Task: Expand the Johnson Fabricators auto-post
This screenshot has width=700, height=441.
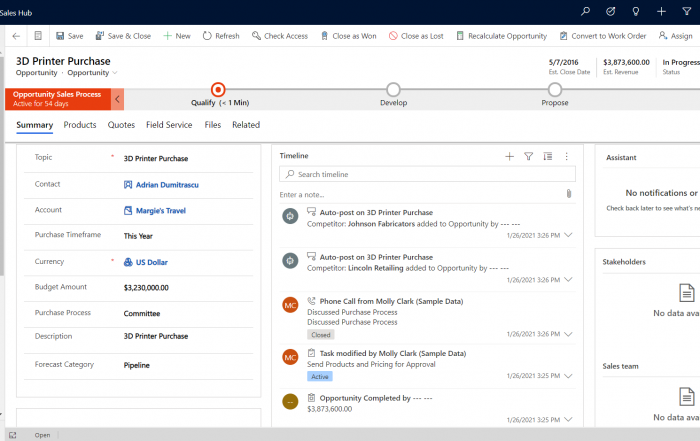Action: tap(568, 235)
